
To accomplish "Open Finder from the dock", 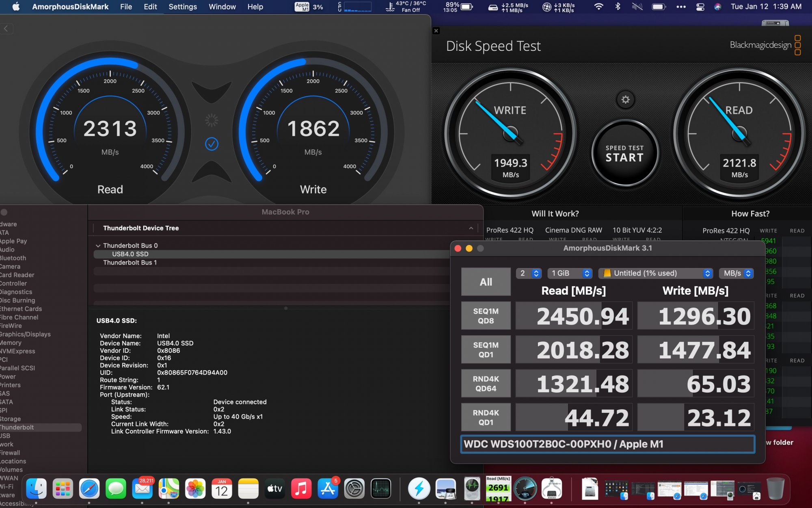I will pyautogui.click(x=36, y=488).
